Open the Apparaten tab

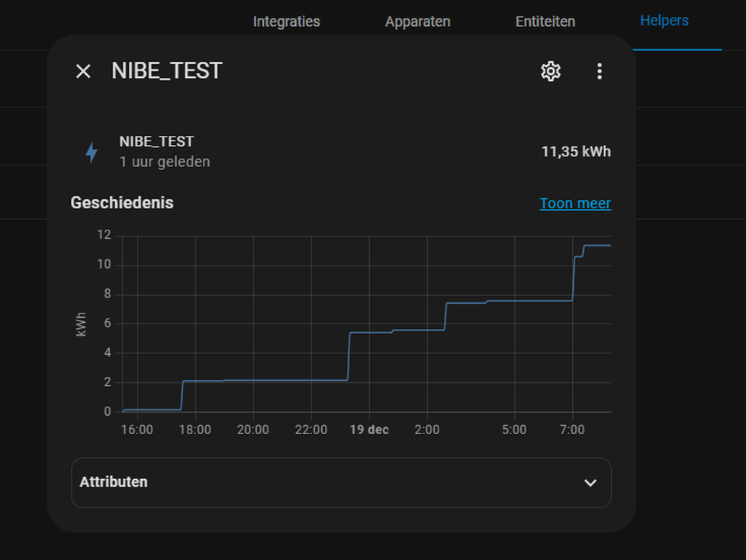(x=417, y=21)
